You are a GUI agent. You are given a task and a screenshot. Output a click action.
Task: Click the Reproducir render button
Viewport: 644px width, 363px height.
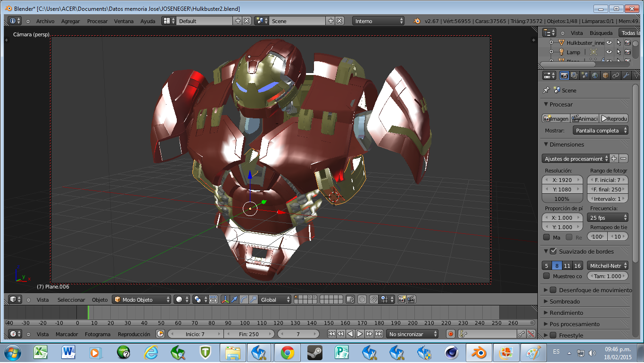pyautogui.click(x=614, y=119)
